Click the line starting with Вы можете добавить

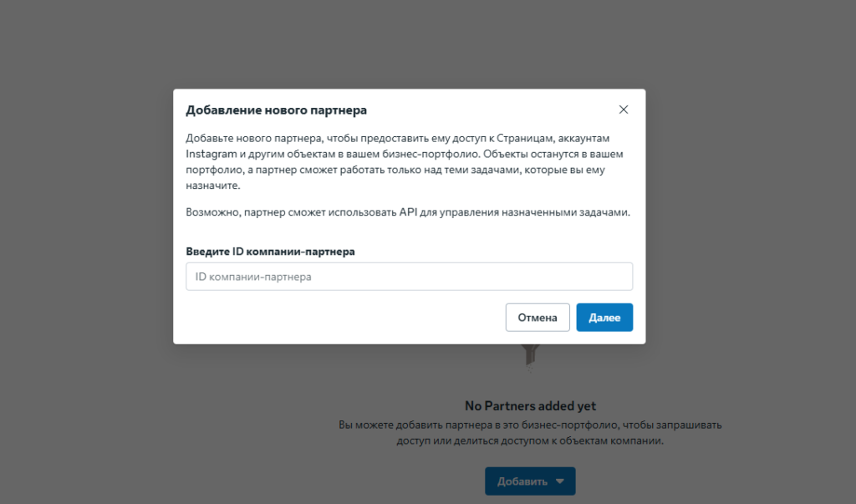[530, 425]
